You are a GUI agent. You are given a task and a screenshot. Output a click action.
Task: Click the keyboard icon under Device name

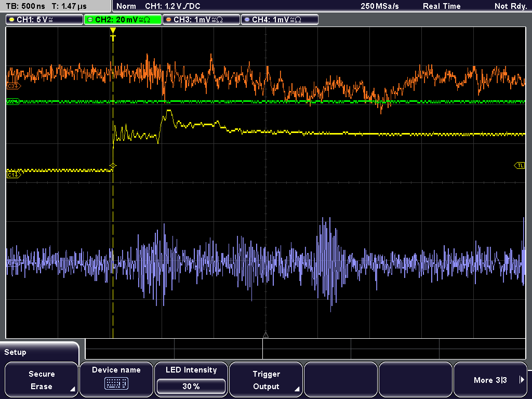click(116, 384)
